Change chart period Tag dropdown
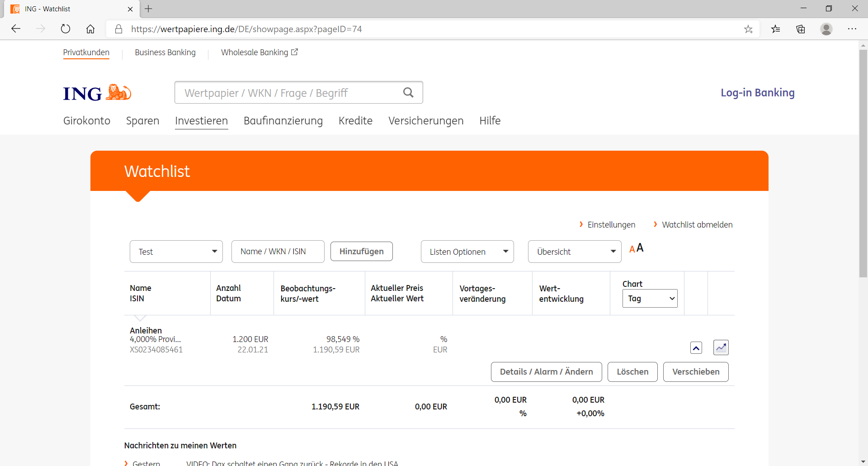Screen dimensions: 868x466 click(x=650, y=299)
